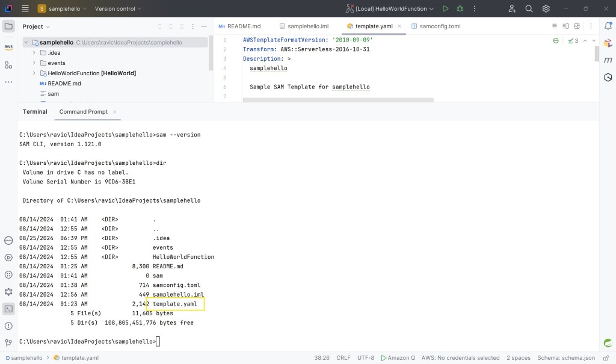616x364 pixels.
Task: Expand the HelloWorldFunction module node
Action: point(34,73)
